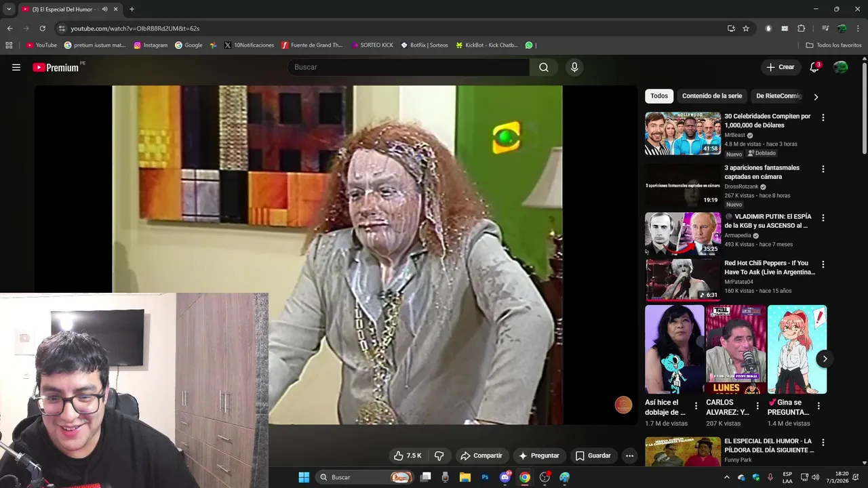Open volume control in system tray

click(815, 477)
